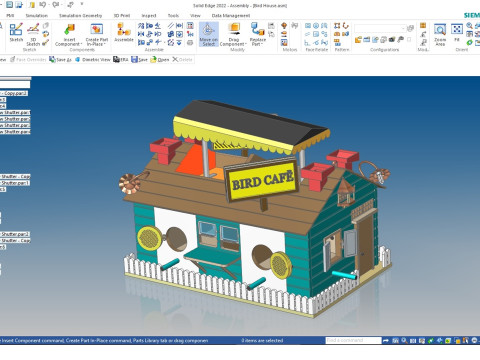Select the Drag Component tool
Viewport: 480px width, 360px height.
[233, 34]
